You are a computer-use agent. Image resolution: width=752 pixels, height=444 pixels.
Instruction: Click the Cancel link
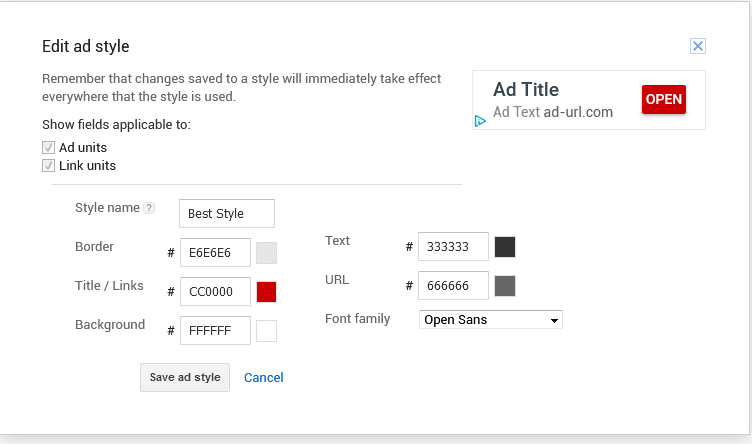(x=264, y=377)
